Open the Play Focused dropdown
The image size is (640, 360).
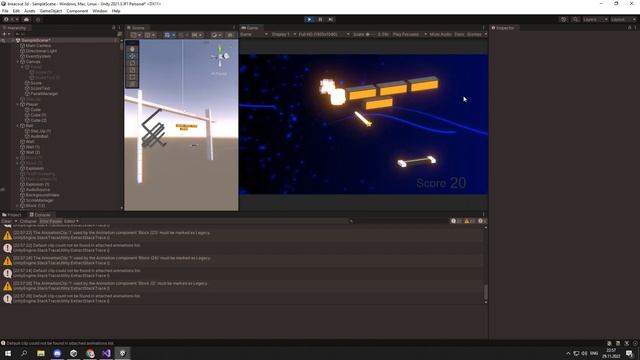pyautogui.click(x=409, y=35)
